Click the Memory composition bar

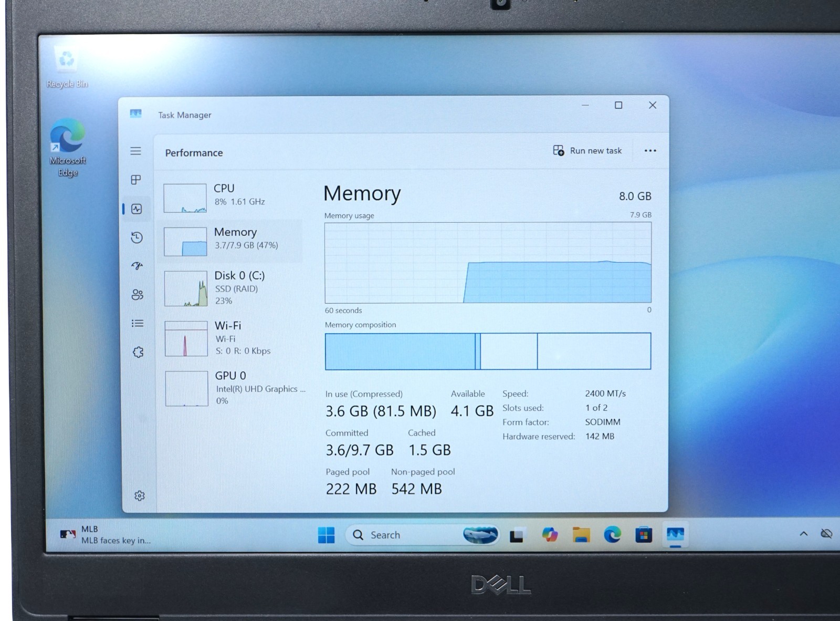click(488, 351)
